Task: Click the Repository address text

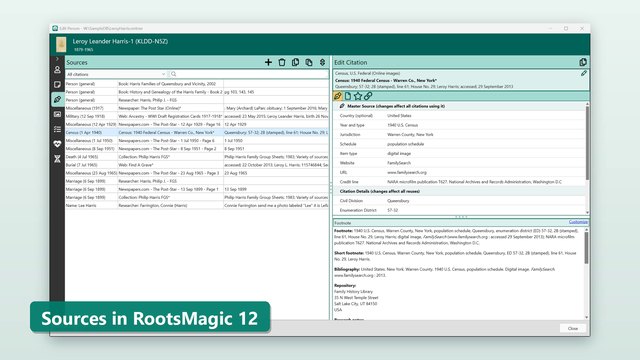Action: pos(356,300)
